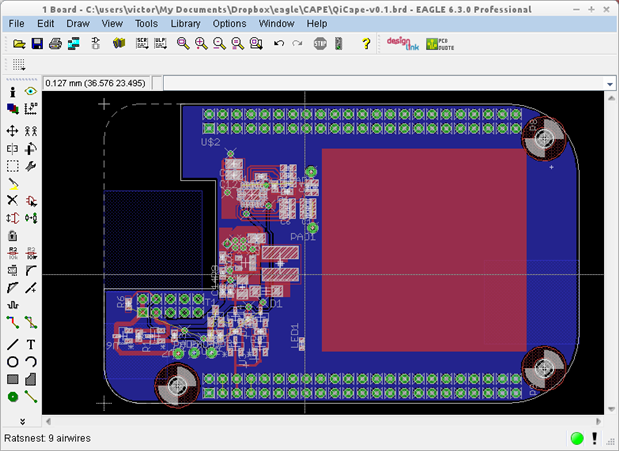Toggle layer visibility with eye icon
Viewport: 619px width, 451px height.
31,92
